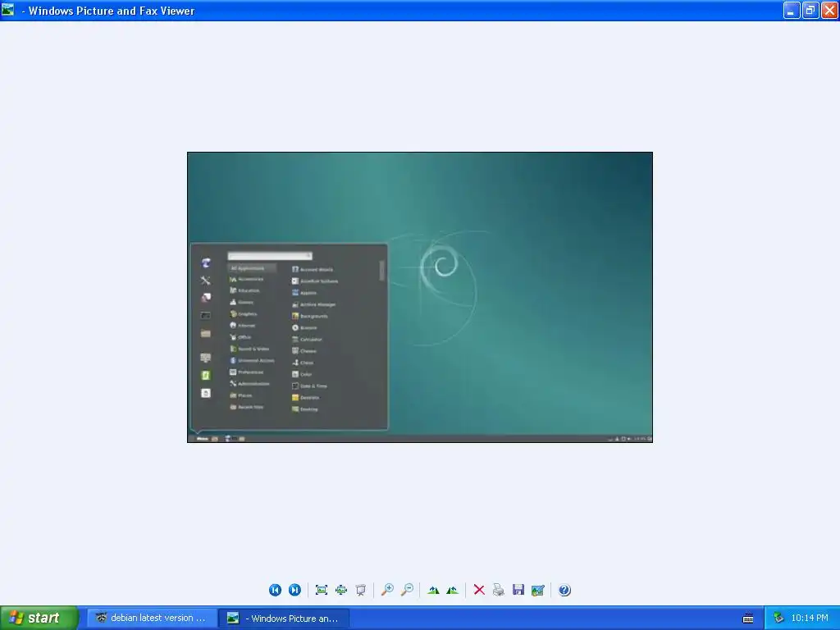The image size is (840, 630).
Task: Zoom in with the magnifier plus icon
Action: (x=387, y=590)
